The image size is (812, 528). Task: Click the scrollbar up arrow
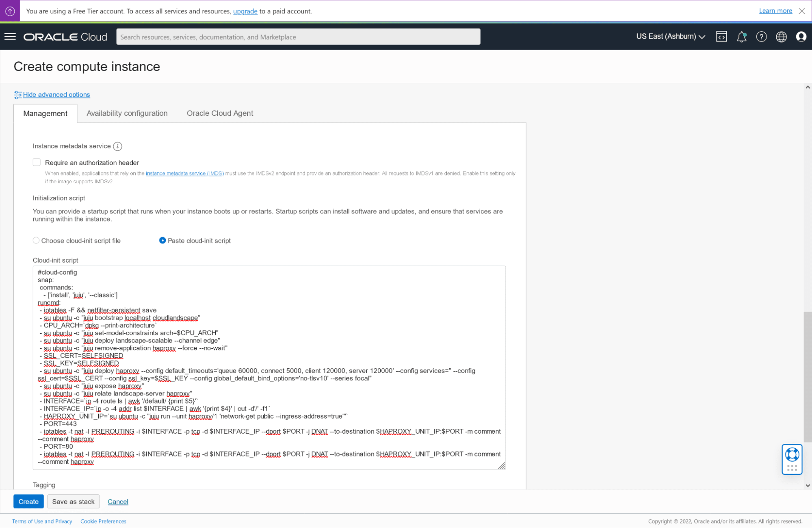click(808, 87)
